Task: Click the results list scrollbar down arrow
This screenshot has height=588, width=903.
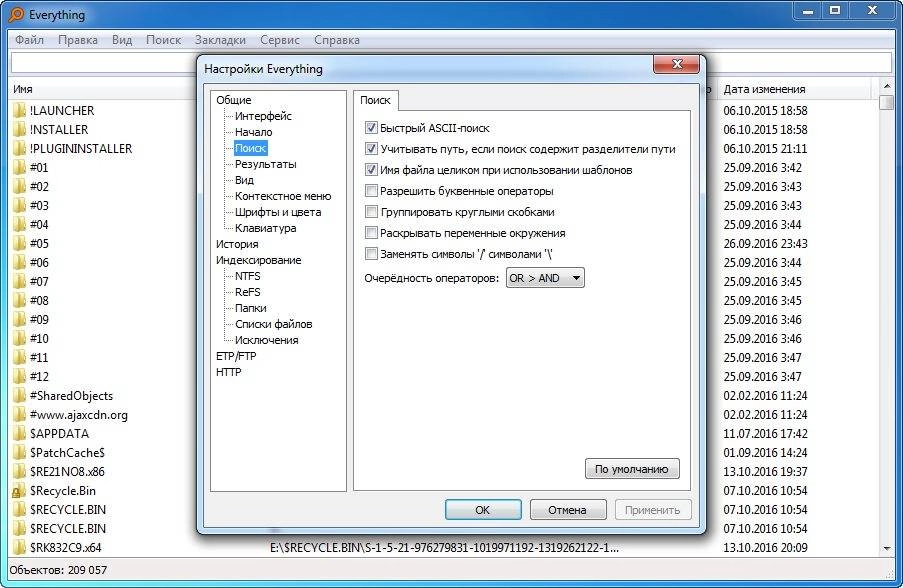Action: click(x=887, y=548)
